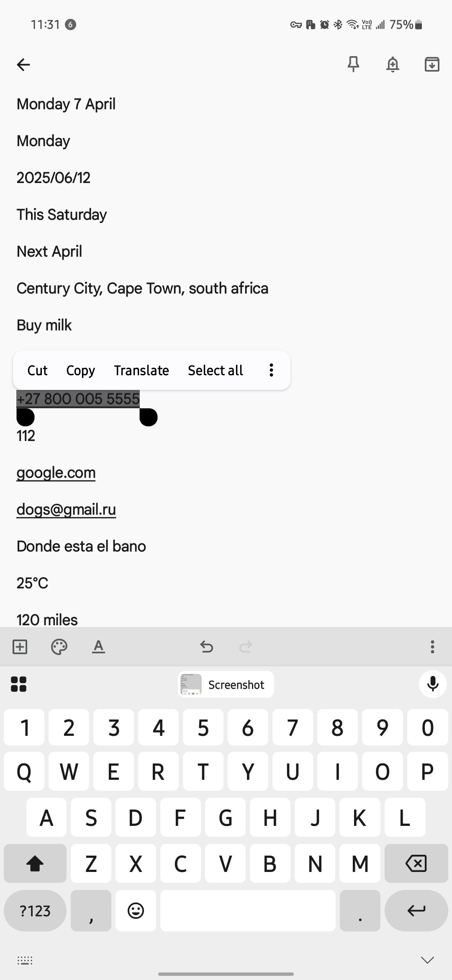Open the add-item plus box icon
The width and height of the screenshot is (452, 980).
20,647
